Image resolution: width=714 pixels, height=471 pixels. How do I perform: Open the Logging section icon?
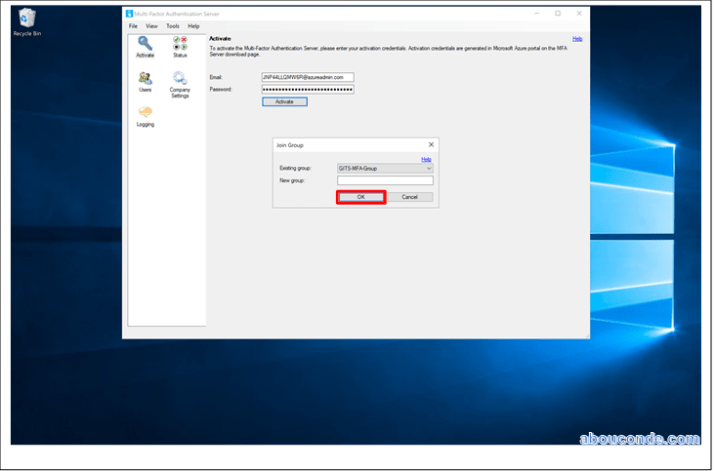tap(145, 114)
